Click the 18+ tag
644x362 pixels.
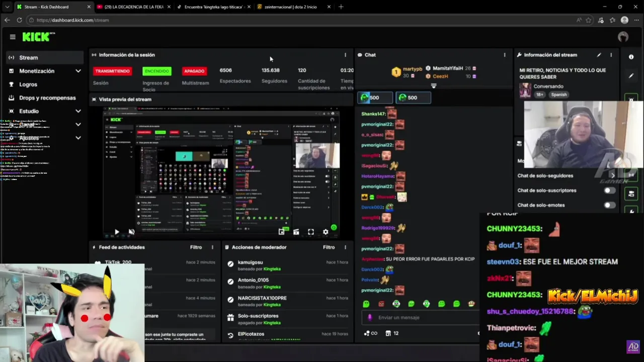pos(539,95)
